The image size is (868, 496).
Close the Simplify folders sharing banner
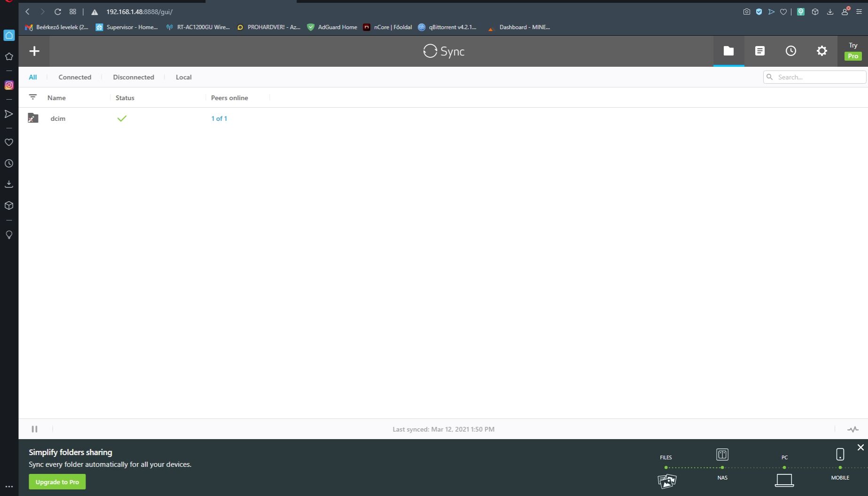pos(860,447)
